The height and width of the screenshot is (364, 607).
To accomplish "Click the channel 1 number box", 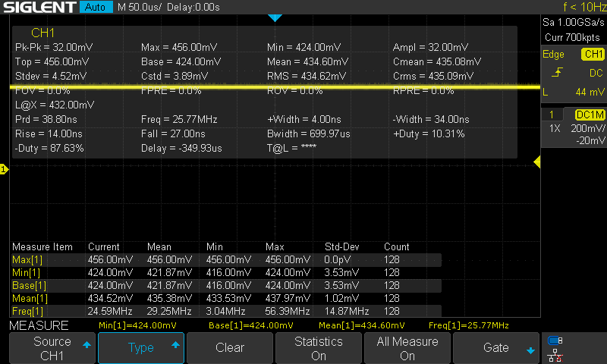I will (x=552, y=115).
